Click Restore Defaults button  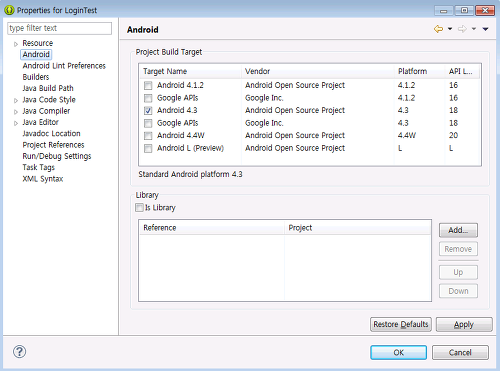[401, 324]
